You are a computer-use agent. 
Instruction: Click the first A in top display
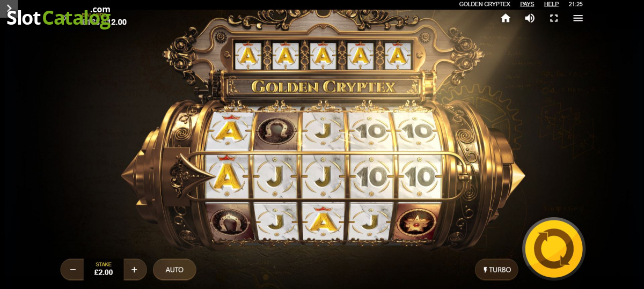[x=248, y=56]
